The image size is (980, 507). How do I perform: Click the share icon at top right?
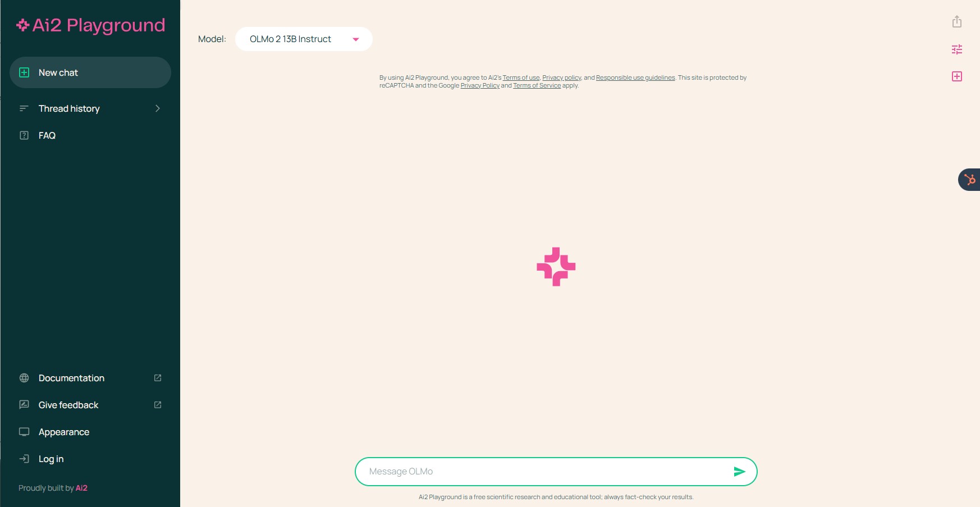(x=957, y=22)
